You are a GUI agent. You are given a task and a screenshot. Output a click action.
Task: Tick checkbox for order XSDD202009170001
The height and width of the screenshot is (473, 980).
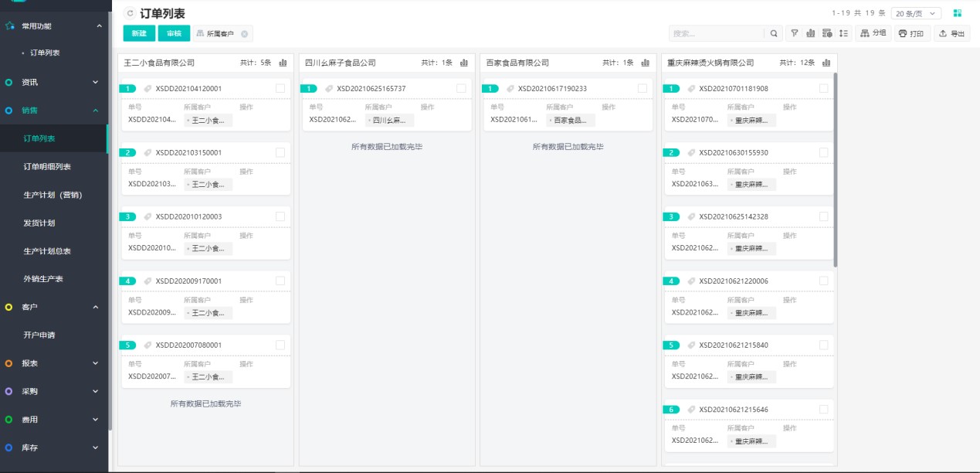click(280, 281)
